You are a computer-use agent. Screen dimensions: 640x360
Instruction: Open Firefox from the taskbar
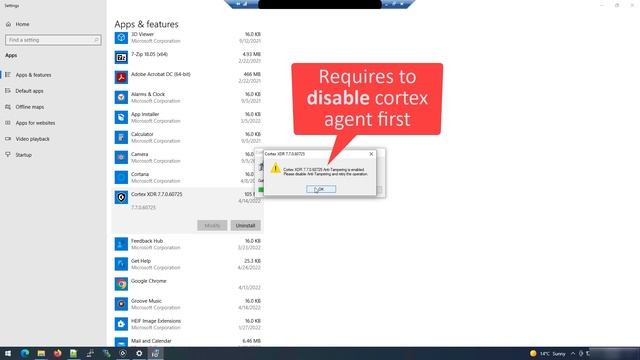(57, 353)
